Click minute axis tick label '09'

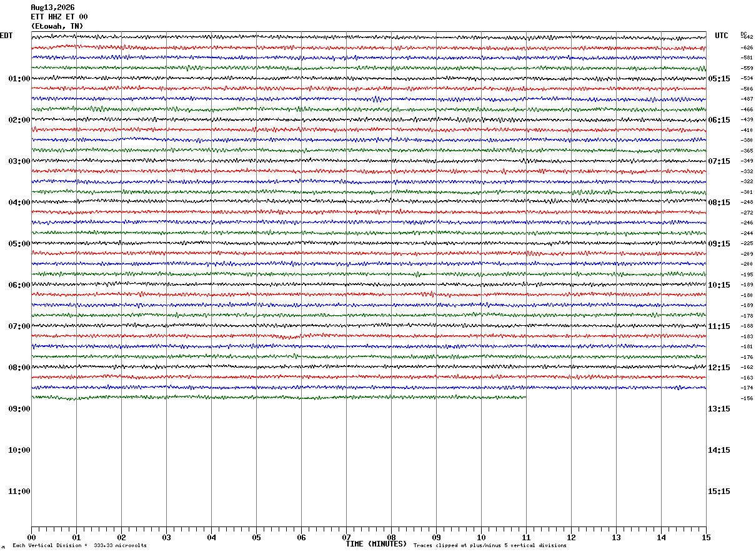436,537
